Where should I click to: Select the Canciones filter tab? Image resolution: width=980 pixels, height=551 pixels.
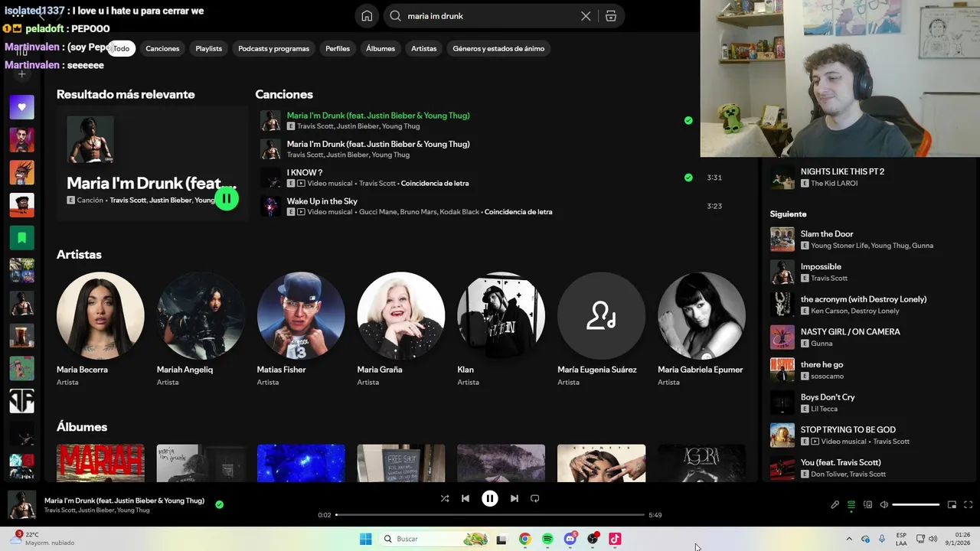[x=162, y=48]
